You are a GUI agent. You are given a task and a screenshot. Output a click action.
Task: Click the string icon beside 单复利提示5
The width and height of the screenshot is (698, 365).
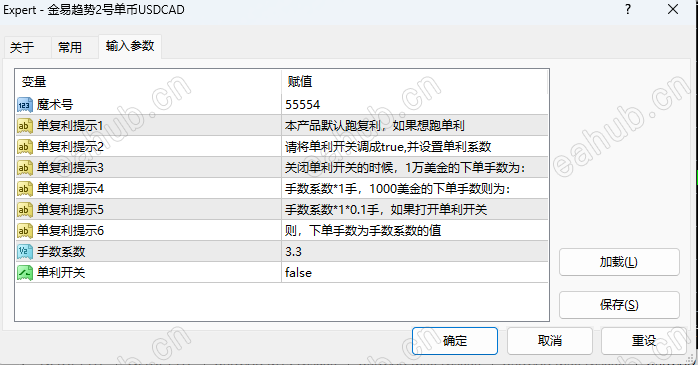pyautogui.click(x=24, y=210)
